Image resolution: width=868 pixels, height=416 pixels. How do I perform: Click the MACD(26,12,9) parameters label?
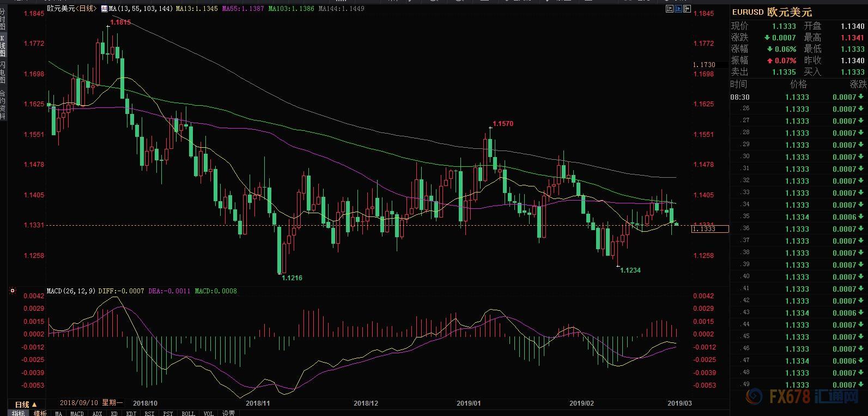point(72,291)
